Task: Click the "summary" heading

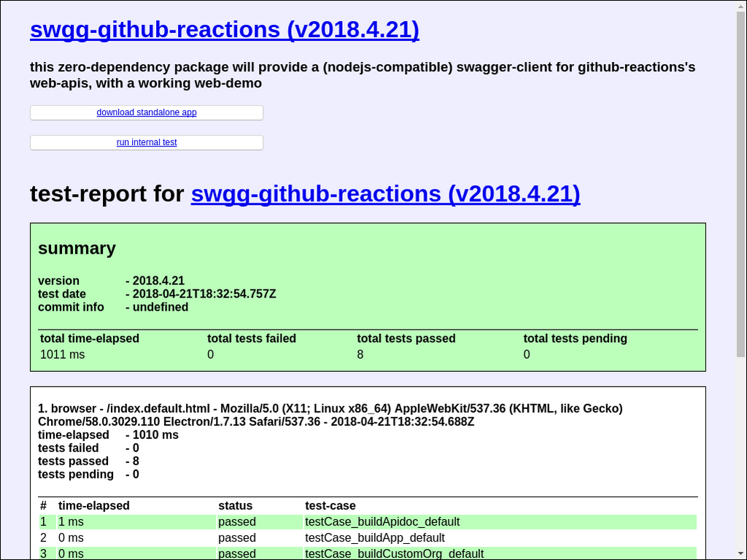Action: tap(77, 248)
